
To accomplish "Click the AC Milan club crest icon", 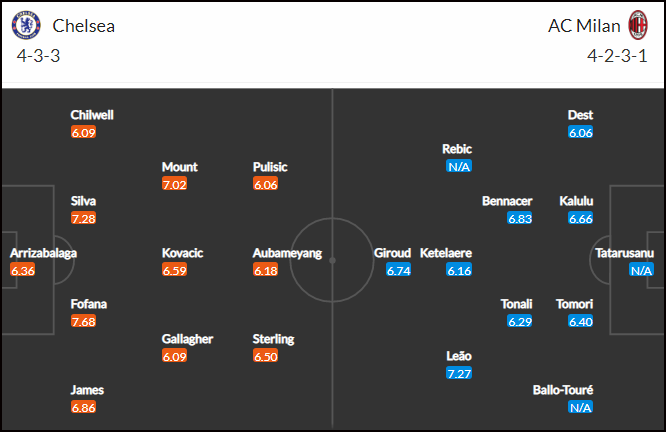I will [x=638, y=25].
